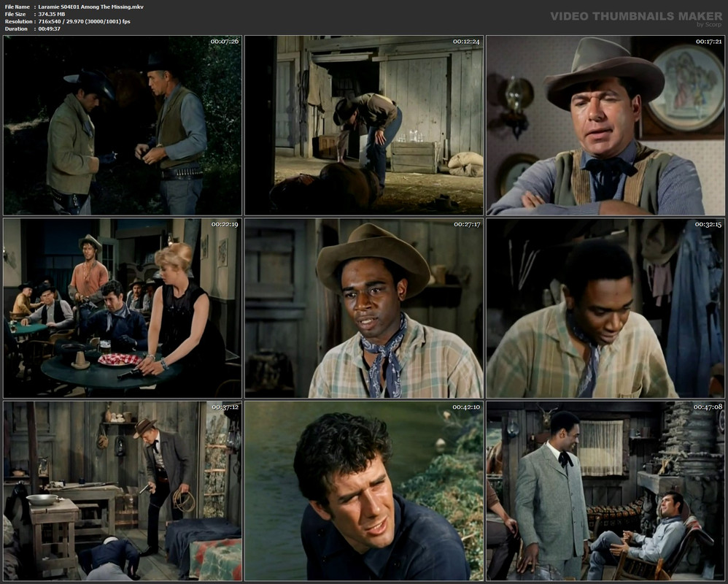The height and width of the screenshot is (584, 728).
Task: Open the thumbnail stamped 00:12:24
Action: tap(364, 125)
